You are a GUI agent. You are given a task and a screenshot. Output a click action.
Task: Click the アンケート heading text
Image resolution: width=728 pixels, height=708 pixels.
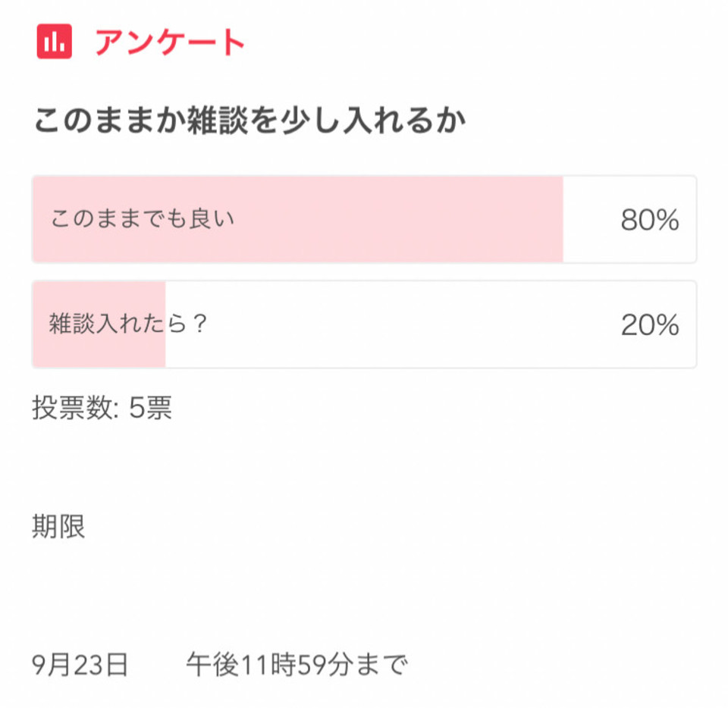coord(170,42)
